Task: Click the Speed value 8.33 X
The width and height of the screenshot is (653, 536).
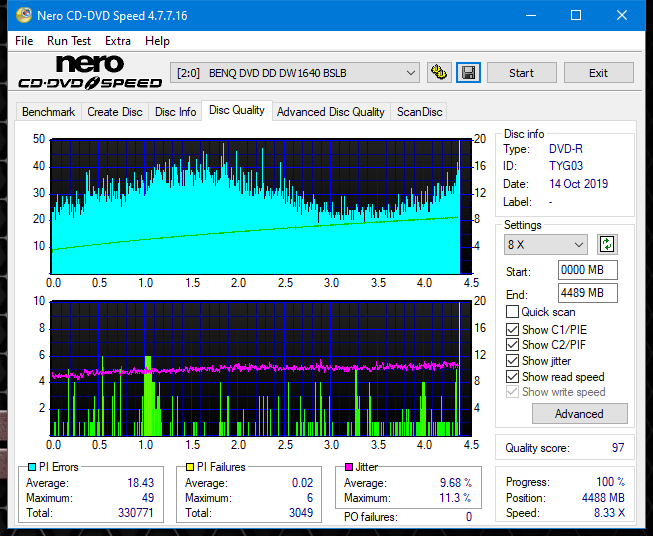Action: 610,513
